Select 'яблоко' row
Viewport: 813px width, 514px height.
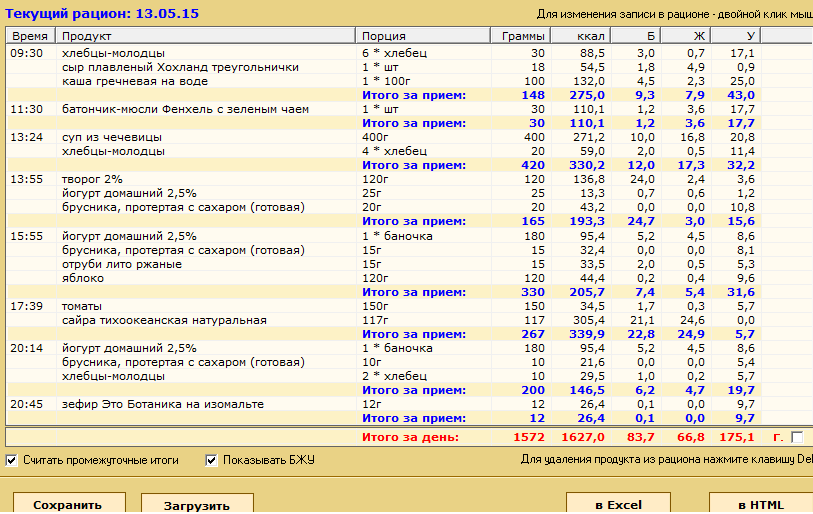(384, 278)
